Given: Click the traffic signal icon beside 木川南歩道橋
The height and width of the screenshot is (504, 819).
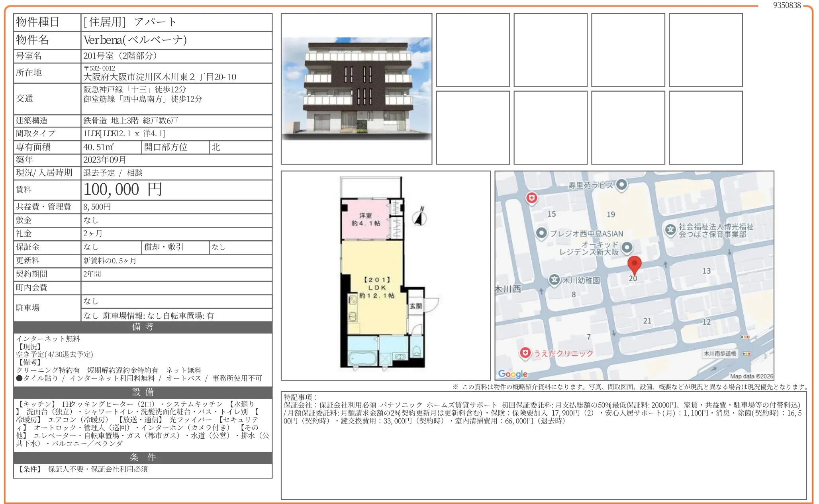Looking at the screenshot, I should (747, 353).
